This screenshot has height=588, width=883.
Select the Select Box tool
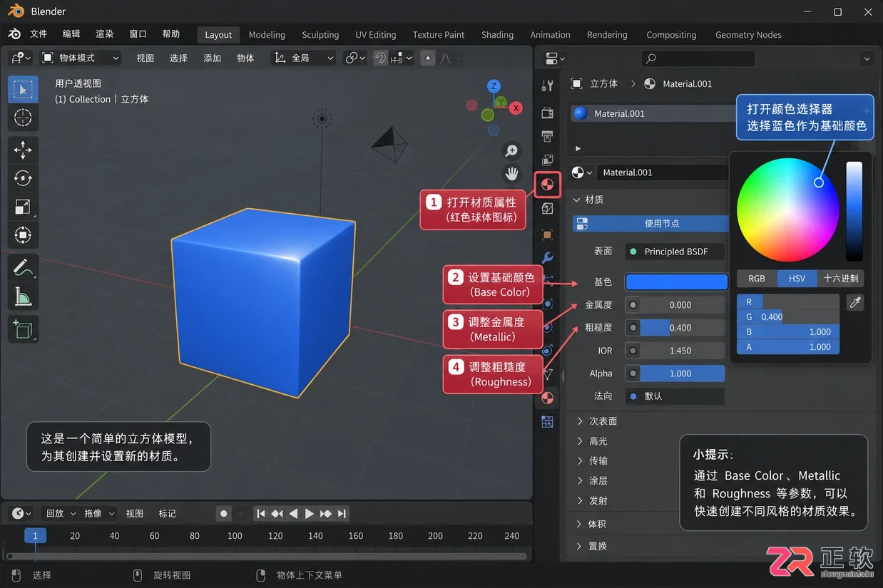tap(23, 90)
